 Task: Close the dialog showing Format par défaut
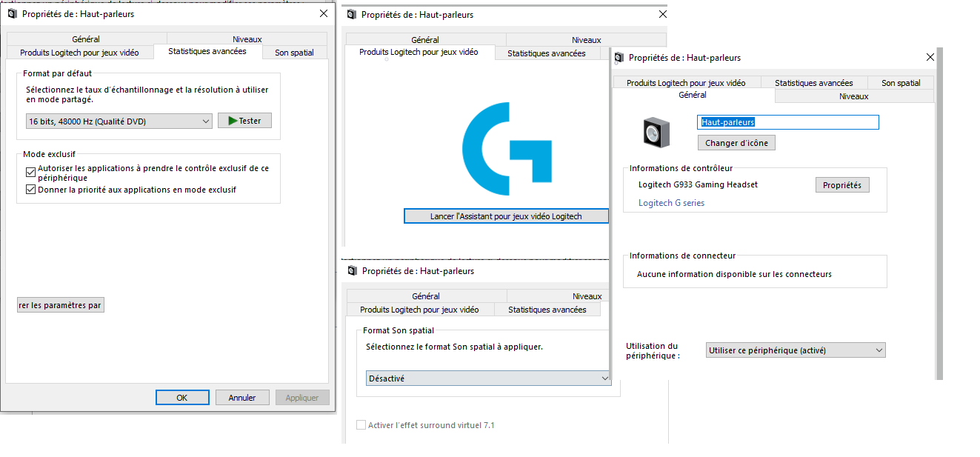tap(323, 13)
